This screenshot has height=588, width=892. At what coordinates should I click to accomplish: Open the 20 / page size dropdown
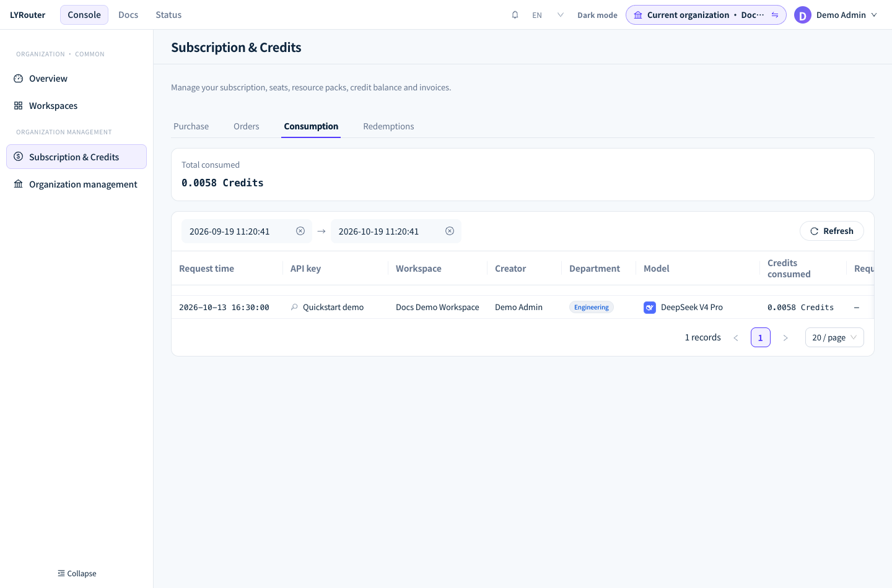[834, 337]
